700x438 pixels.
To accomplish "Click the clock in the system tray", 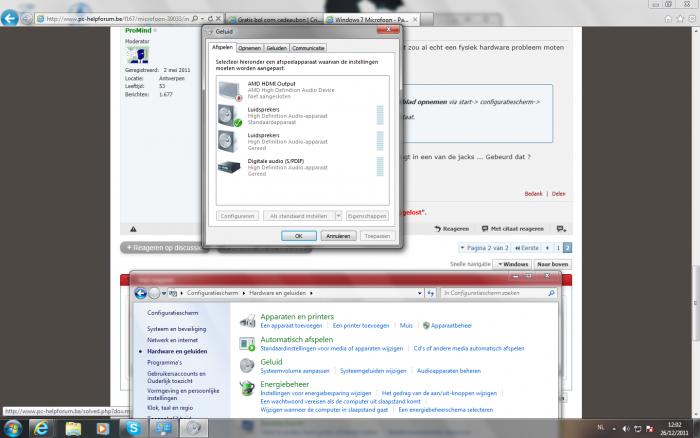I will click(674, 429).
